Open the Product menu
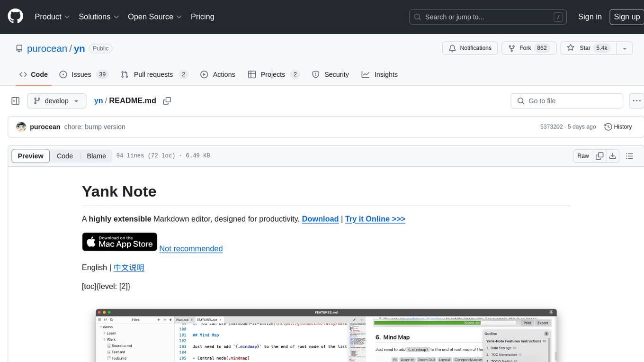 point(52,17)
